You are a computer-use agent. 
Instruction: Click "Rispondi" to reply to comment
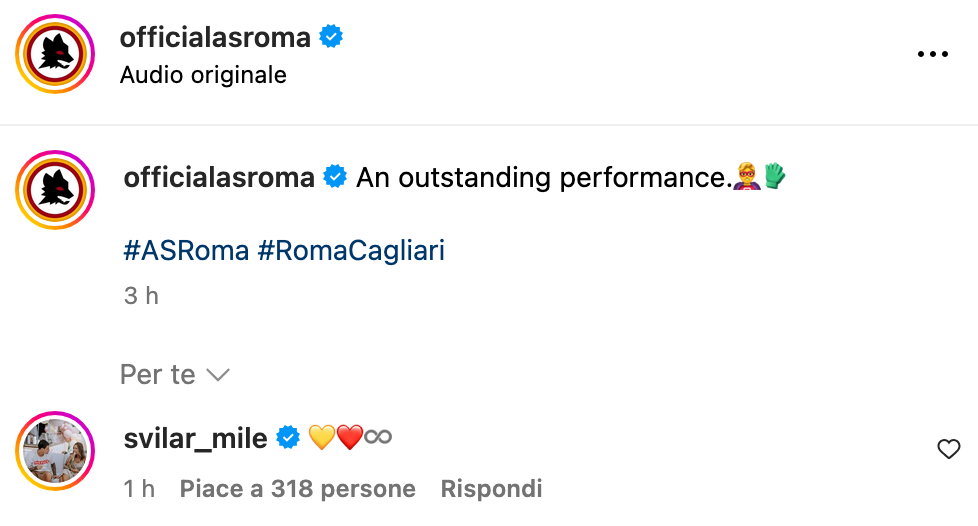coord(491,489)
